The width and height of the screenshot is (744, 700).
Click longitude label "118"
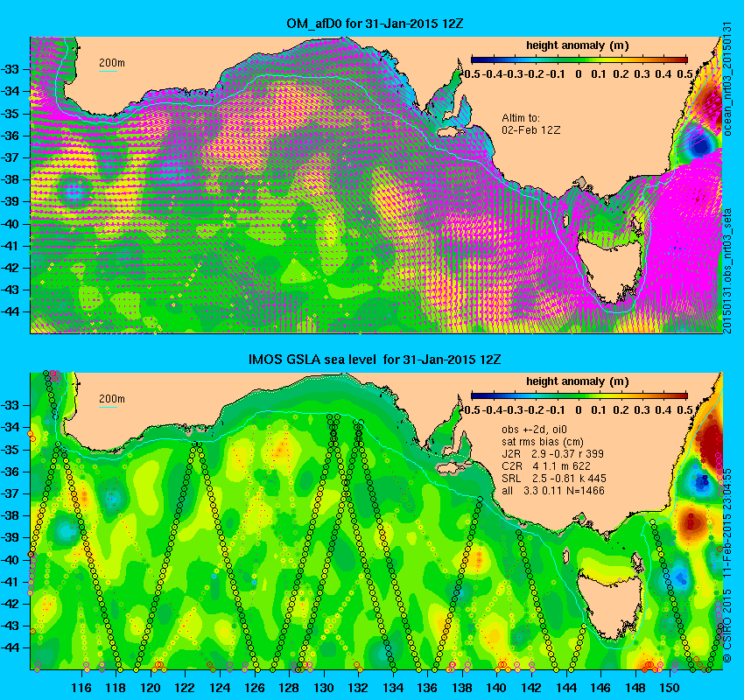pyautogui.click(x=116, y=688)
